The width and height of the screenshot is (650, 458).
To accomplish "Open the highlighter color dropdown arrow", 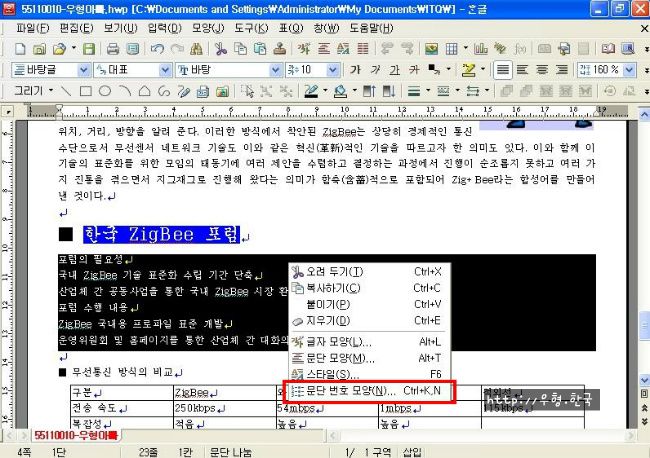I will point(483,69).
